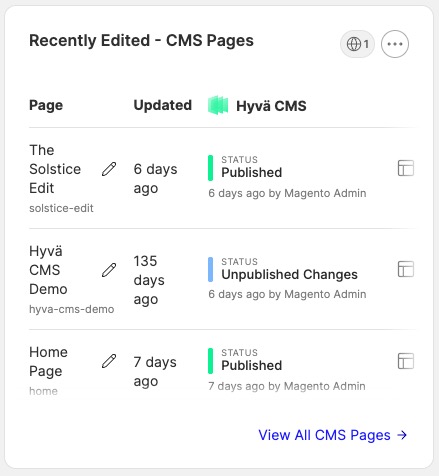Select The Solstice Edit page title
This screenshot has width=439, height=476.
tap(55, 169)
